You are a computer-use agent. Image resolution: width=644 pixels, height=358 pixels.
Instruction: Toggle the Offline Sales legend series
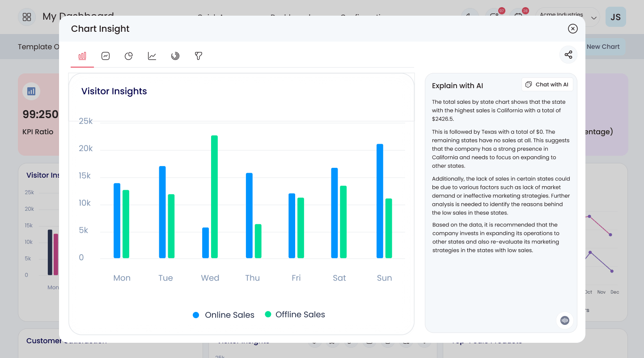click(x=295, y=315)
